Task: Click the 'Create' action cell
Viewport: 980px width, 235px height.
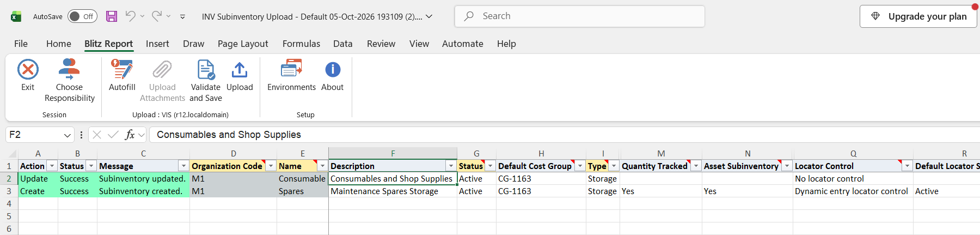Action: (x=38, y=191)
